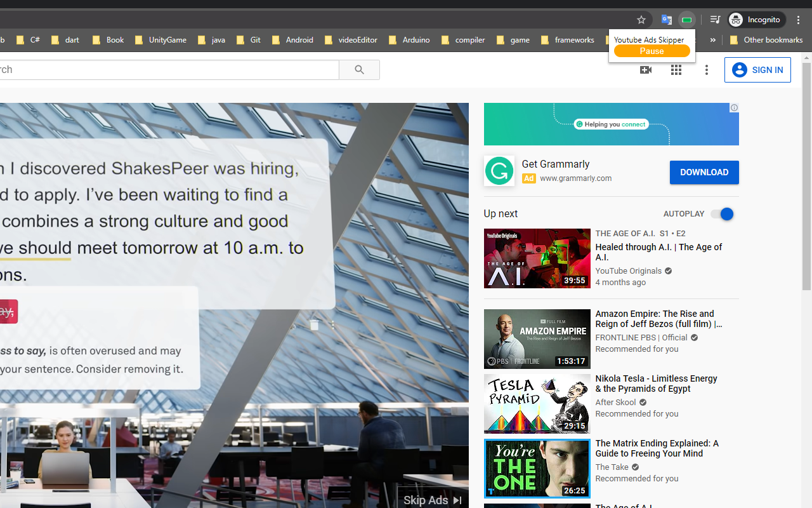Click the Grammarly 'Helping you connect' banner

click(611, 124)
